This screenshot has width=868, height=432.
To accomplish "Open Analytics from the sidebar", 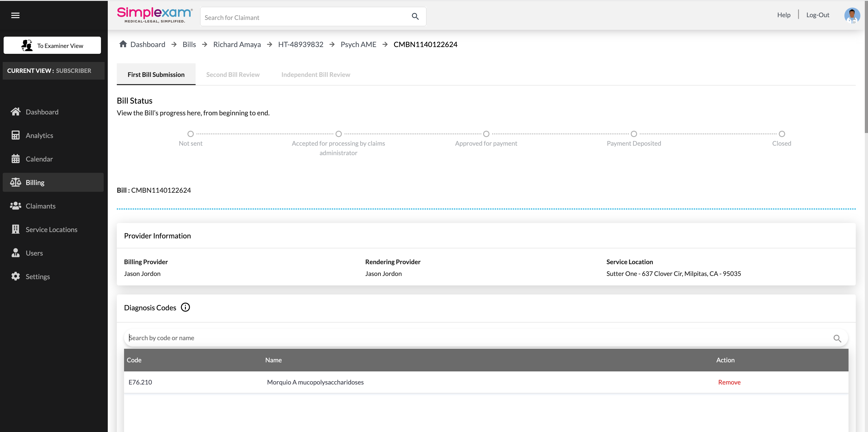I will (39, 135).
